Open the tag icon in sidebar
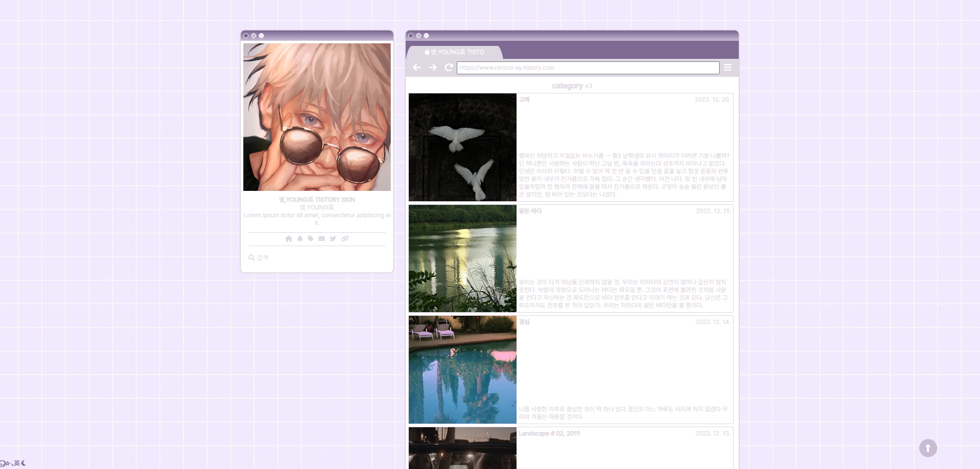This screenshot has height=469, width=980. click(310, 239)
